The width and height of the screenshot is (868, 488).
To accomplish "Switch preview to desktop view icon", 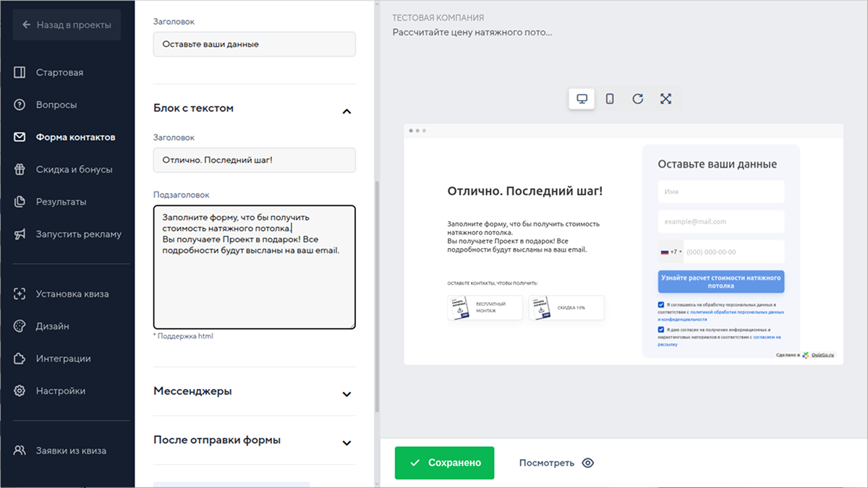I will coord(582,99).
